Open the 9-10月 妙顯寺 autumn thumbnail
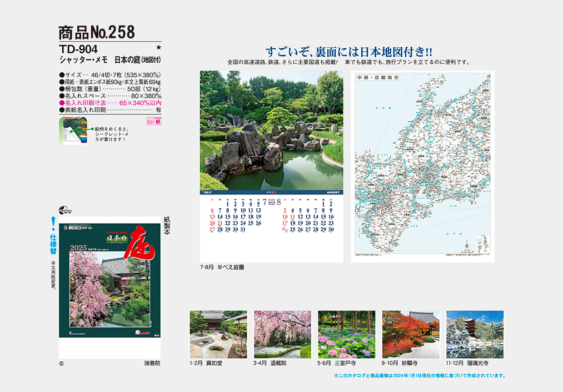The image size is (563, 392). coord(411,334)
